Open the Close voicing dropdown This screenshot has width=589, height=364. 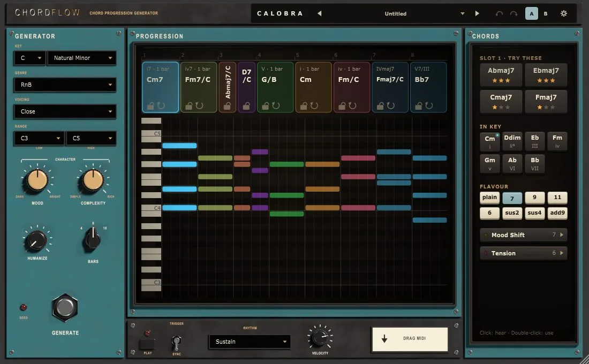[65, 111]
